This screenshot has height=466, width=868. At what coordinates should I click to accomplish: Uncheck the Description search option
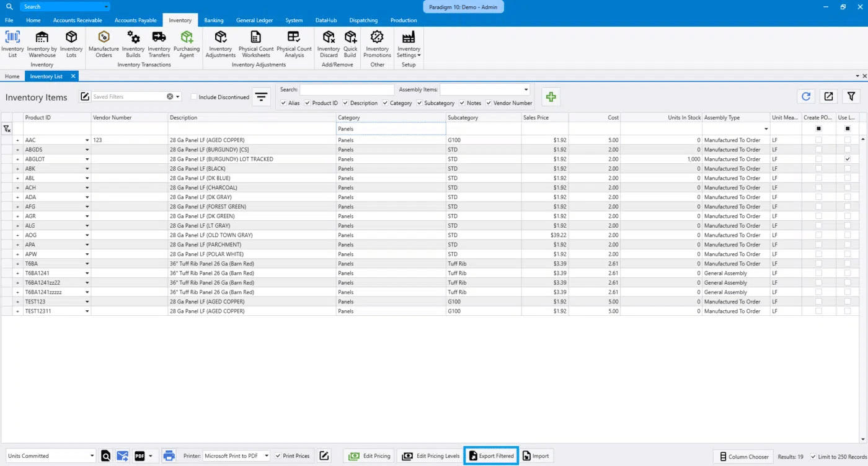(x=345, y=103)
